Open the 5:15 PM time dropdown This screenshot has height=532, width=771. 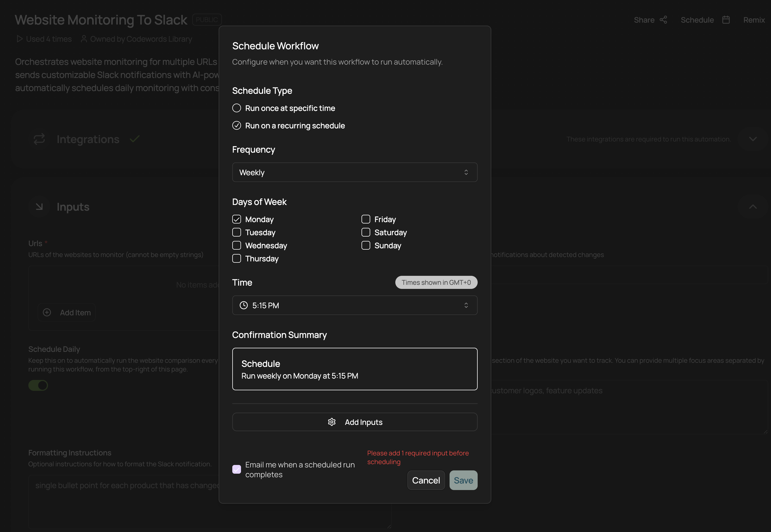click(x=354, y=305)
